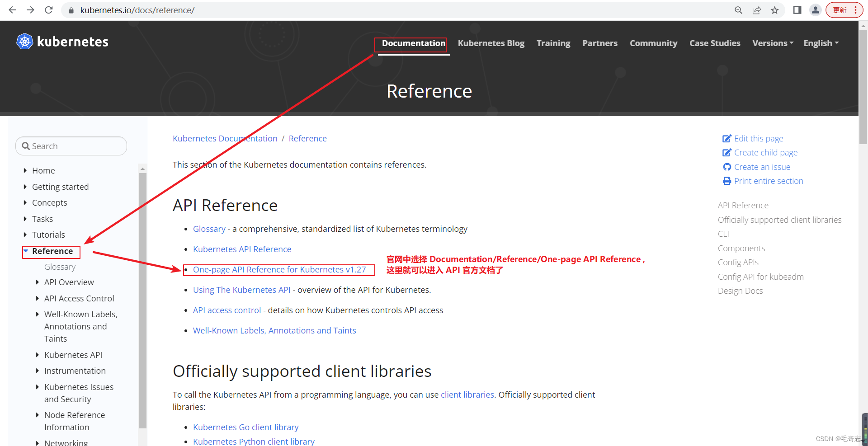Open the API access control link

point(227,310)
